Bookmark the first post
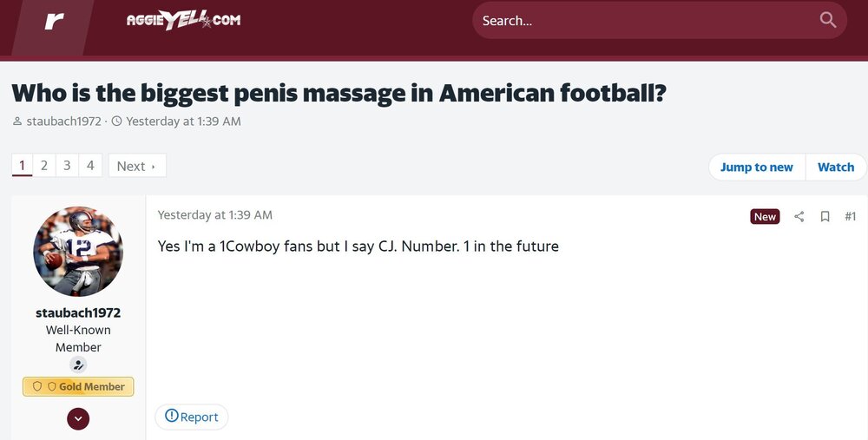868x440 pixels. click(825, 216)
